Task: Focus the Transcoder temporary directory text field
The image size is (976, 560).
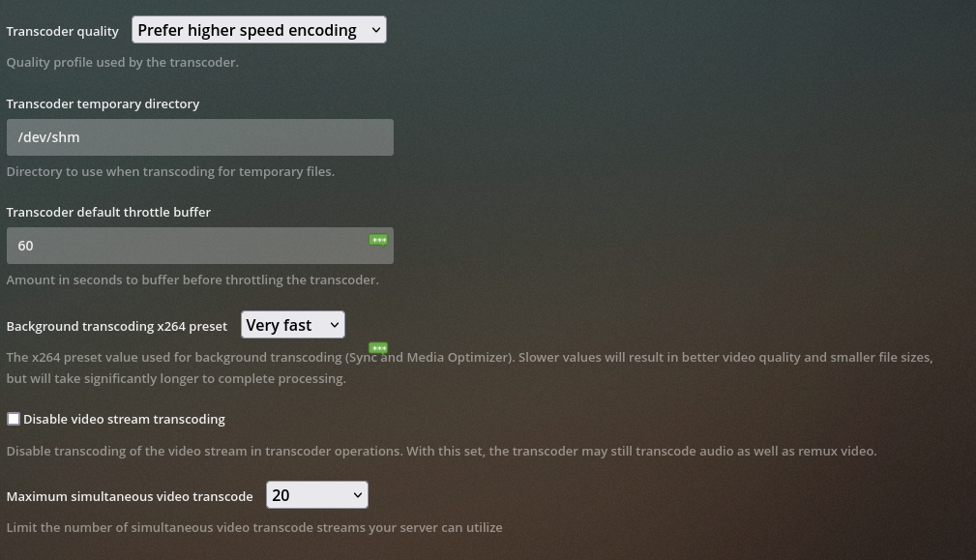Action: (199, 136)
